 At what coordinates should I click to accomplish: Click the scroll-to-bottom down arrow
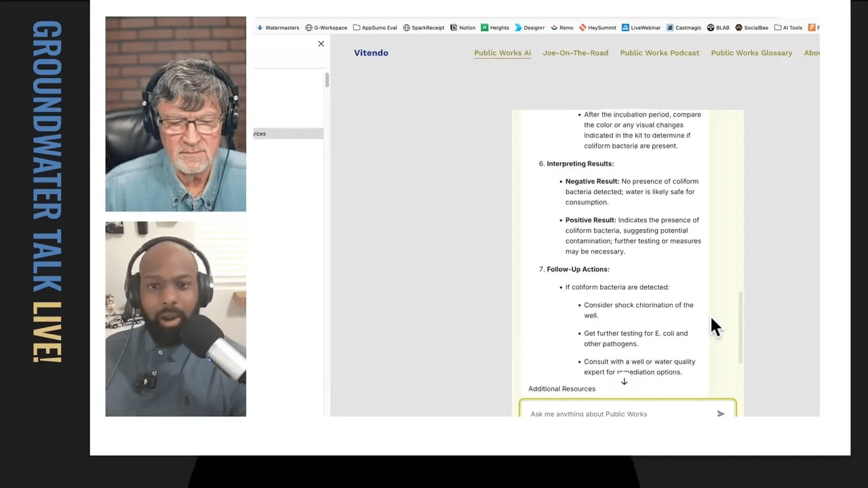pos(624,382)
